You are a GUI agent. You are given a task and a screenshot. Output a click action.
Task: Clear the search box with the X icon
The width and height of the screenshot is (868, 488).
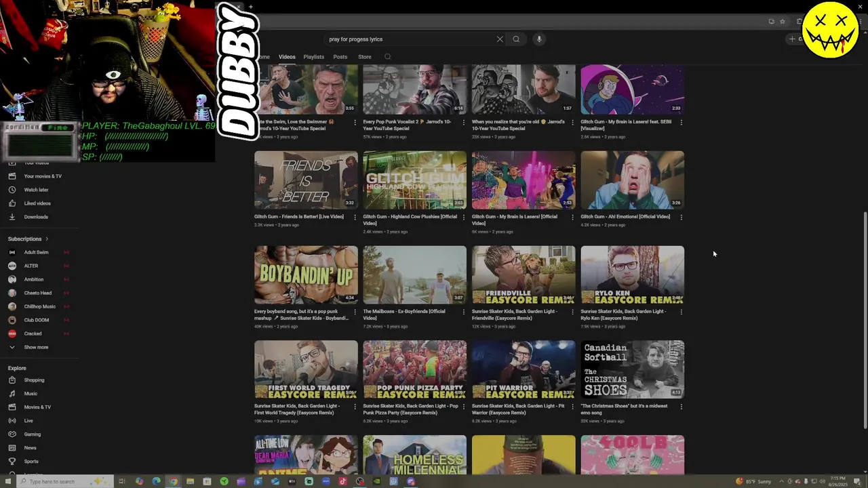click(500, 39)
